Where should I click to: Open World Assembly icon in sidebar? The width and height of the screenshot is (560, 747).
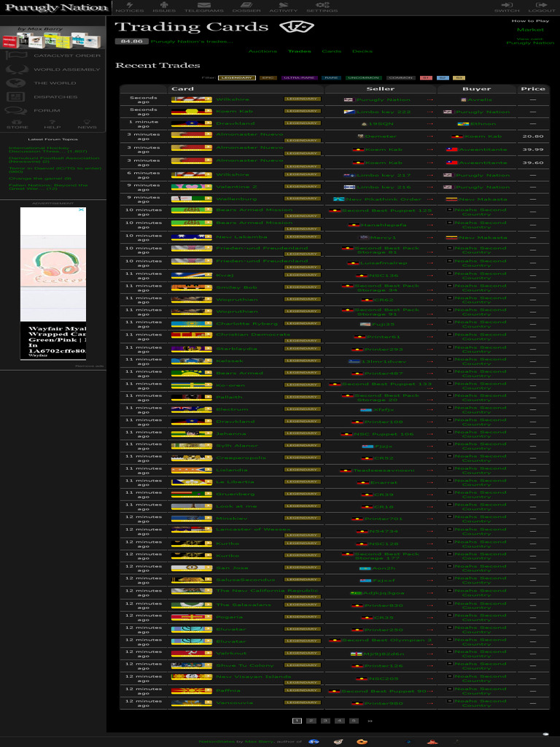(x=16, y=69)
